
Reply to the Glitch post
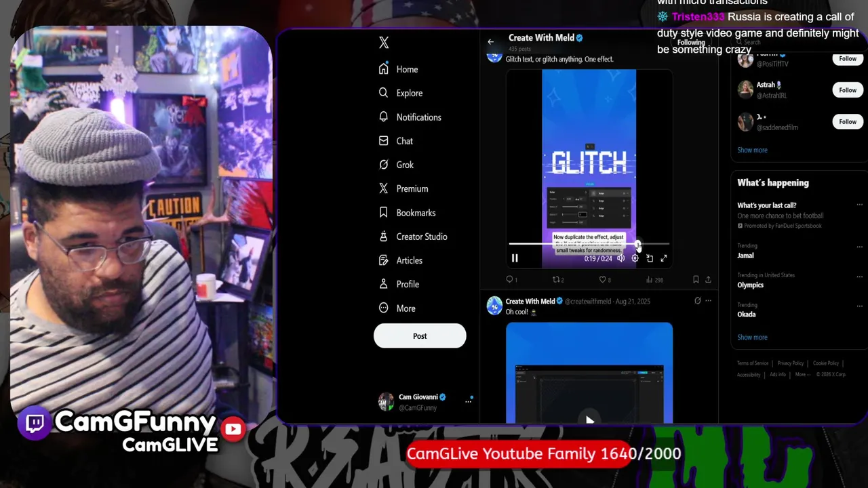[511, 280]
